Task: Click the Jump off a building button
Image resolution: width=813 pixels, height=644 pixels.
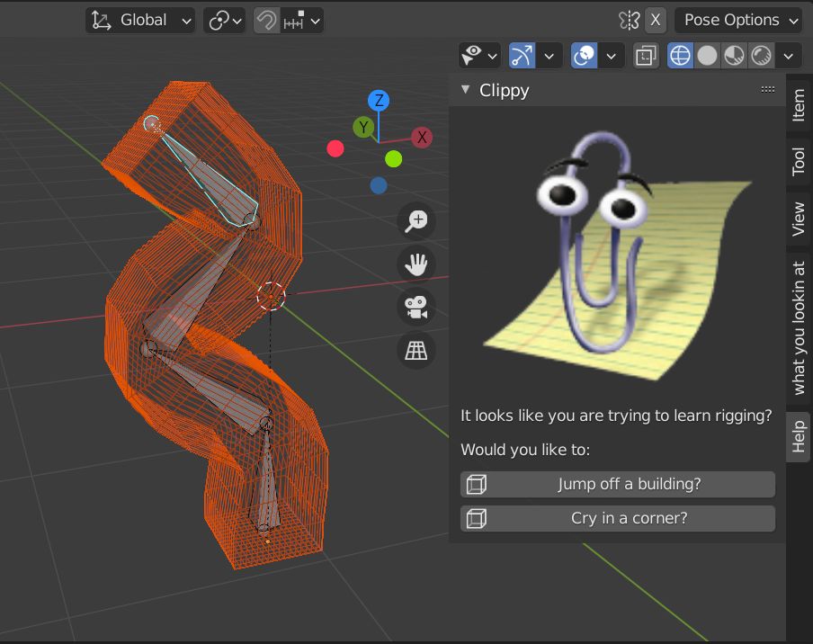Action: pos(617,484)
